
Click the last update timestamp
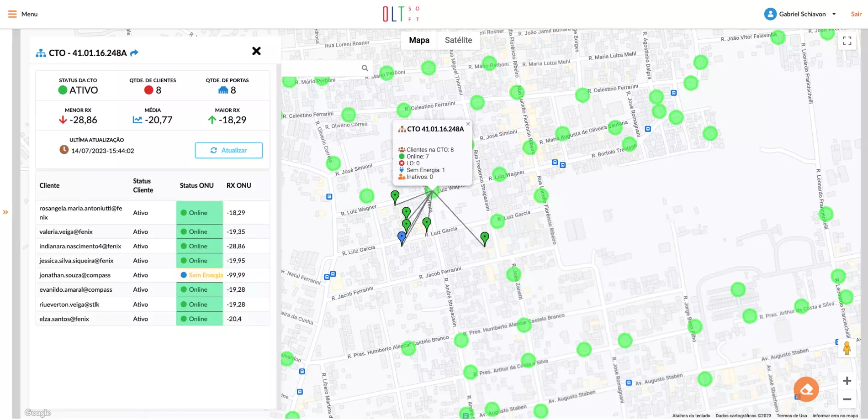point(102,151)
